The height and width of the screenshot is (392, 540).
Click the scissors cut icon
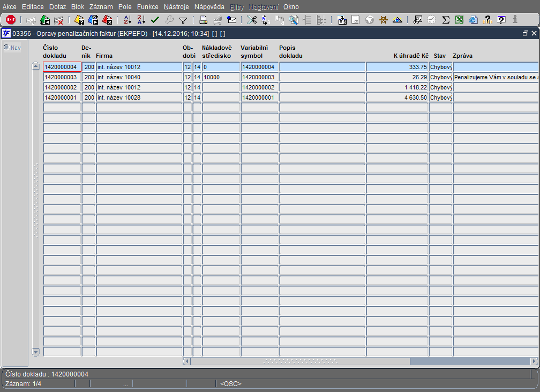pyautogui.click(x=252, y=20)
